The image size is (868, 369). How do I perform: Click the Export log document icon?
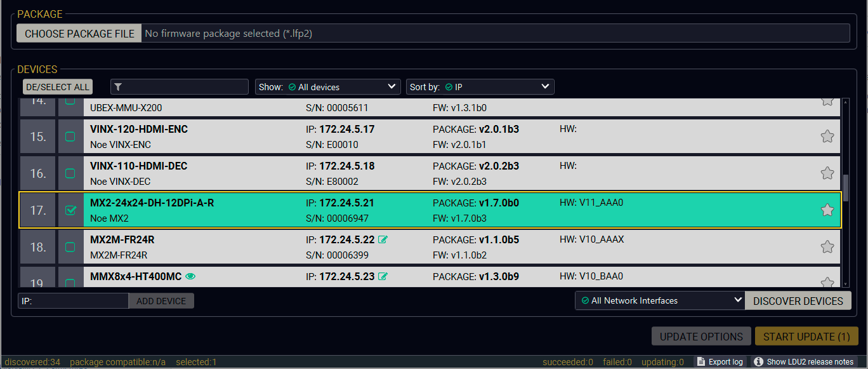pyautogui.click(x=701, y=361)
